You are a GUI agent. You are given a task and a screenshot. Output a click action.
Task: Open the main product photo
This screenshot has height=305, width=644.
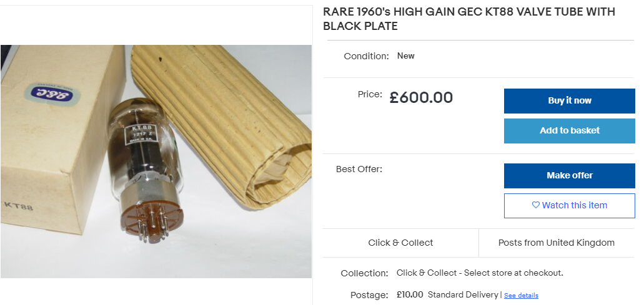156,162
